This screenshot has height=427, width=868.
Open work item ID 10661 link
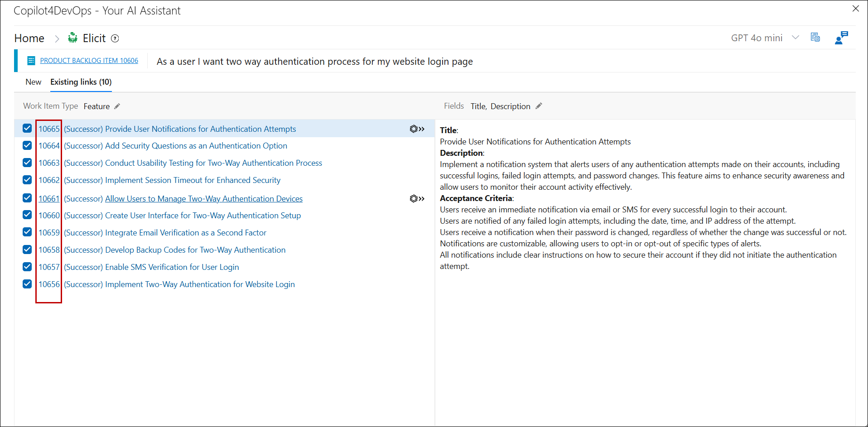[x=49, y=199]
